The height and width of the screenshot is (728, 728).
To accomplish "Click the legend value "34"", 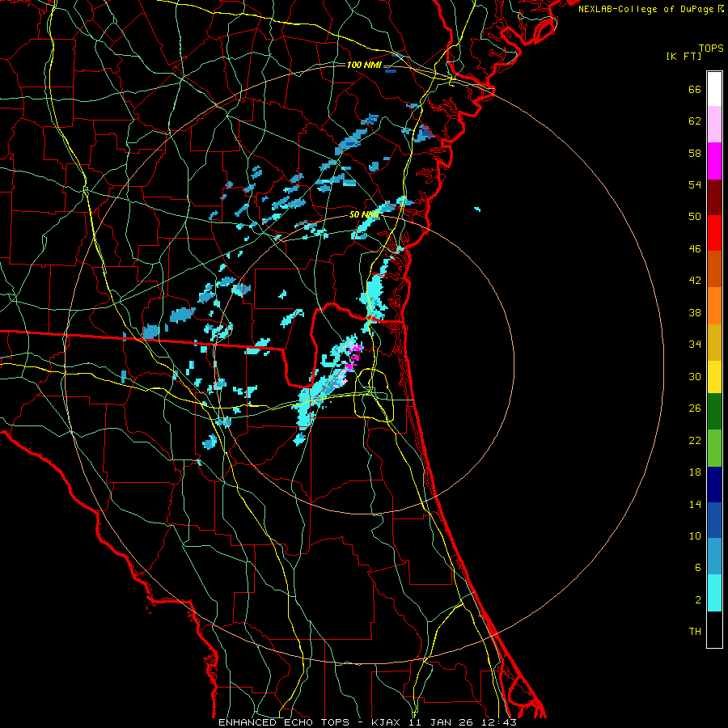I will [x=695, y=345].
